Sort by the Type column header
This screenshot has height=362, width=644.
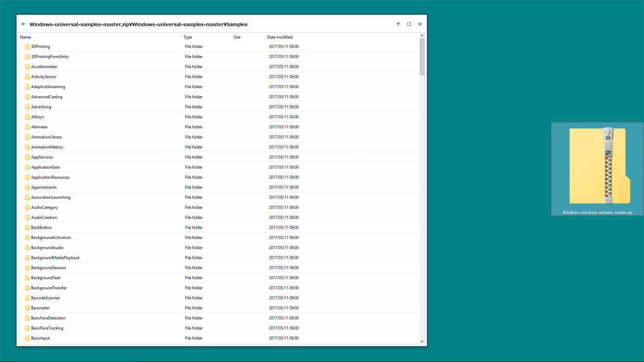[x=188, y=37]
